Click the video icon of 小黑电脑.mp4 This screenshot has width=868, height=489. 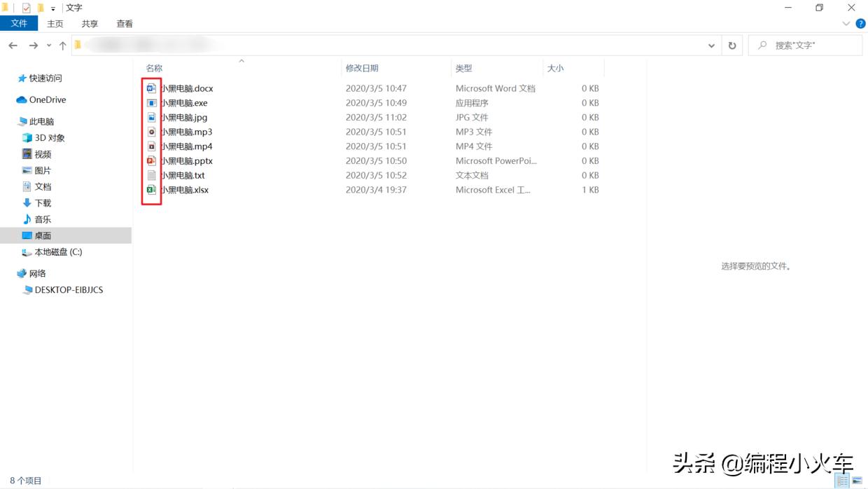click(151, 146)
